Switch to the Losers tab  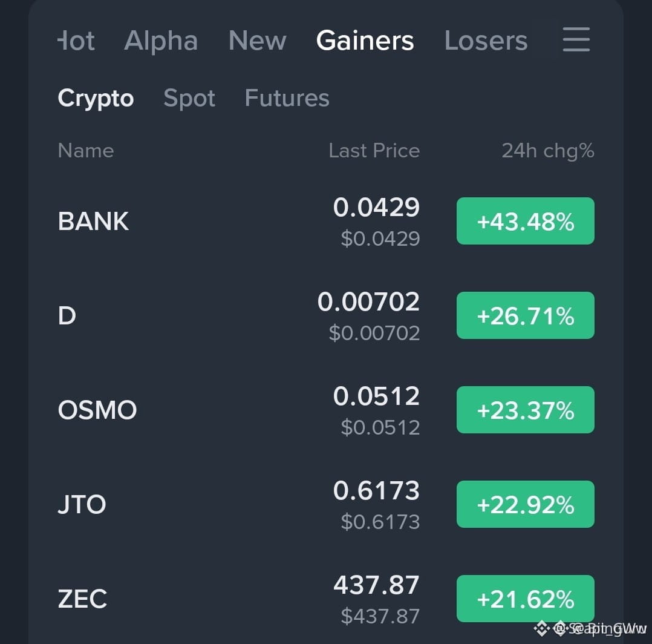(486, 41)
